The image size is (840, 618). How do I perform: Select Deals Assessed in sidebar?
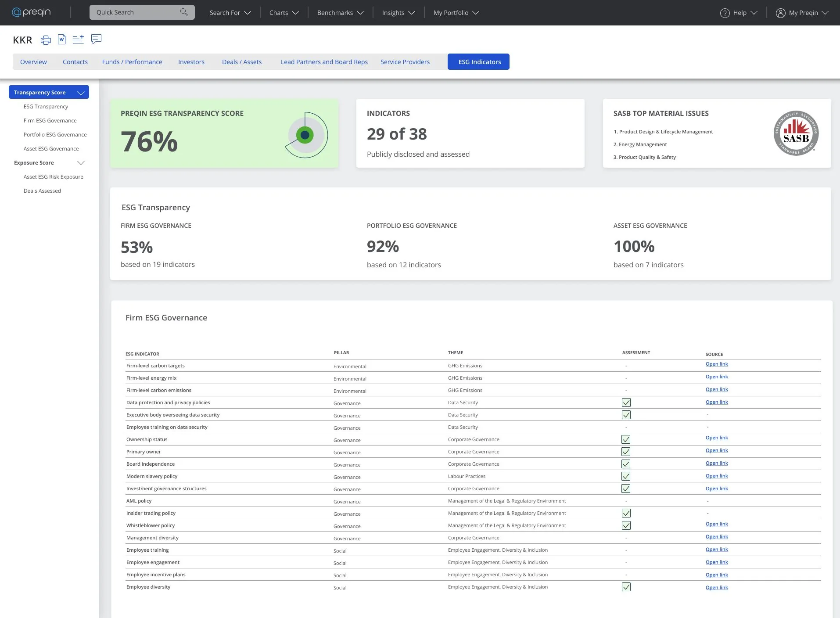(42, 191)
